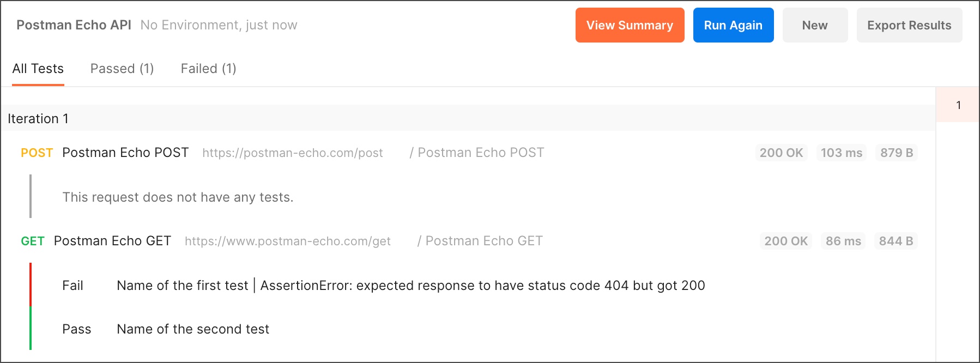Viewport: 980px width, 363px height.
Task: Open the Postman Echo POST request
Action: pyautogui.click(x=125, y=153)
